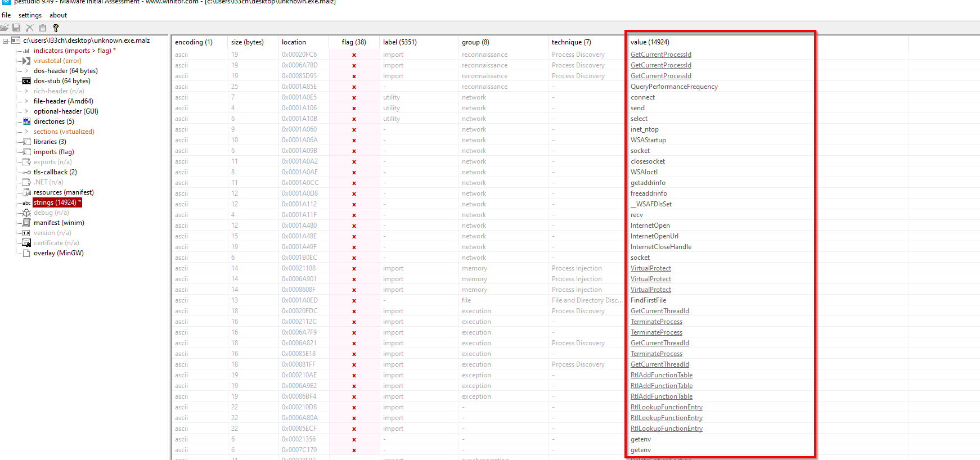The height and width of the screenshot is (460, 980).
Task: Expand the optional-header node
Action: (x=26, y=111)
